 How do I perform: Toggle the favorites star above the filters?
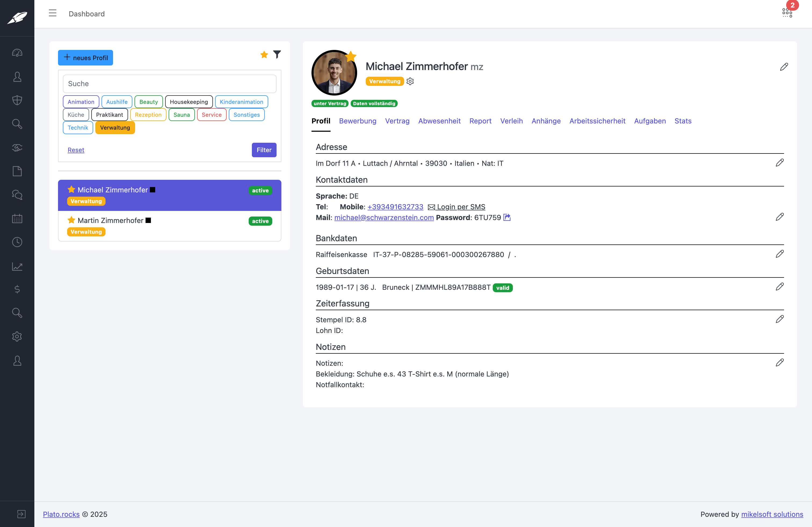[x=264, y=54]
